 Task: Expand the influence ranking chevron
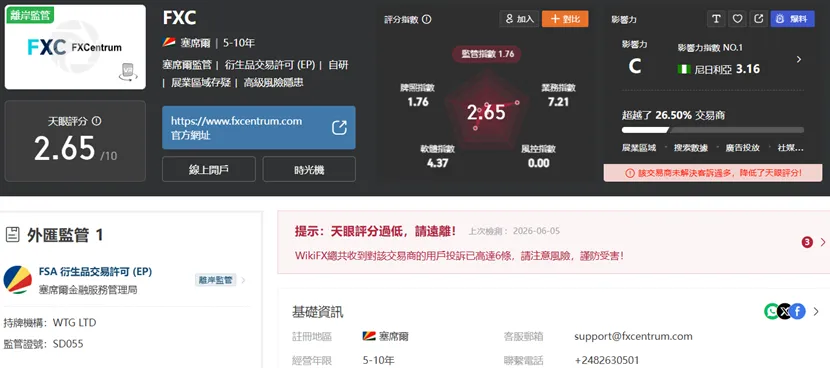799,59
